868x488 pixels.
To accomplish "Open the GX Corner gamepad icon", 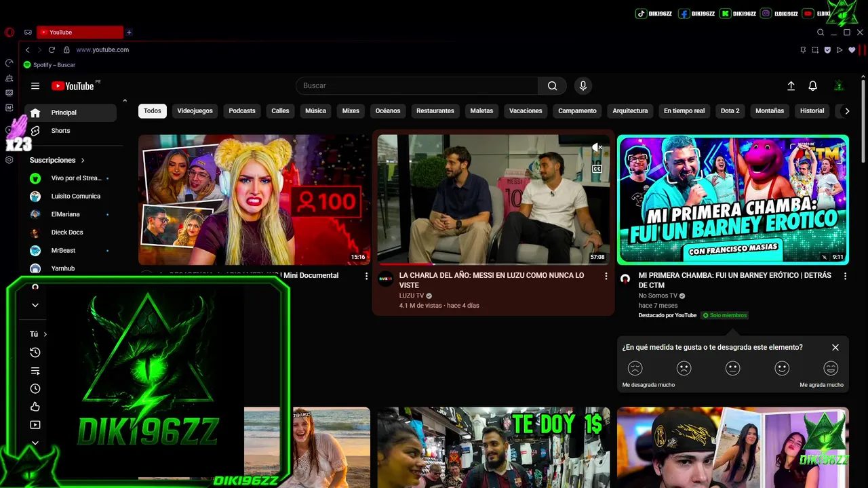I will tap(28, 32).
